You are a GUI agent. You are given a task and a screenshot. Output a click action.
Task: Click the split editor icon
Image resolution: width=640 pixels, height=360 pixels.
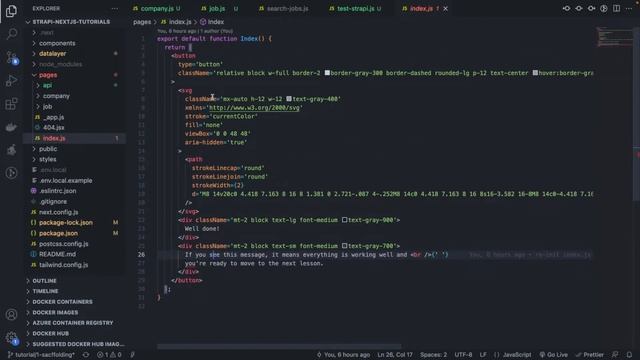click(x=616, y=8)
